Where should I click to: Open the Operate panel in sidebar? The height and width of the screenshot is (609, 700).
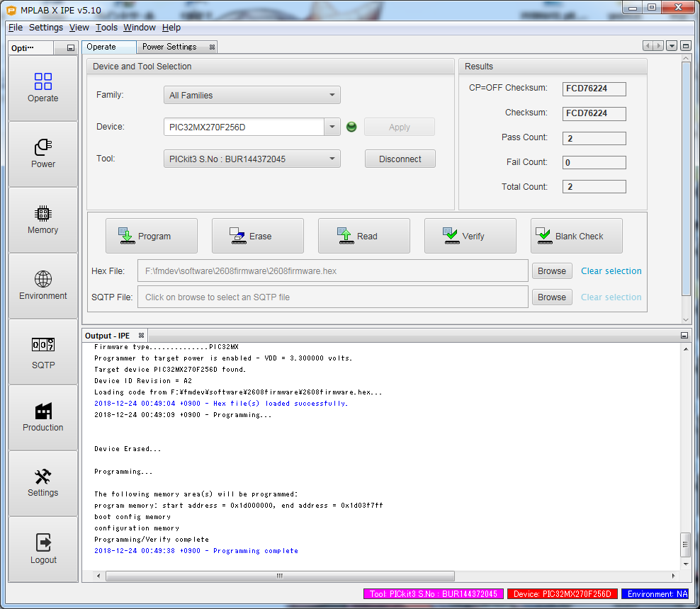click(43, 88)
